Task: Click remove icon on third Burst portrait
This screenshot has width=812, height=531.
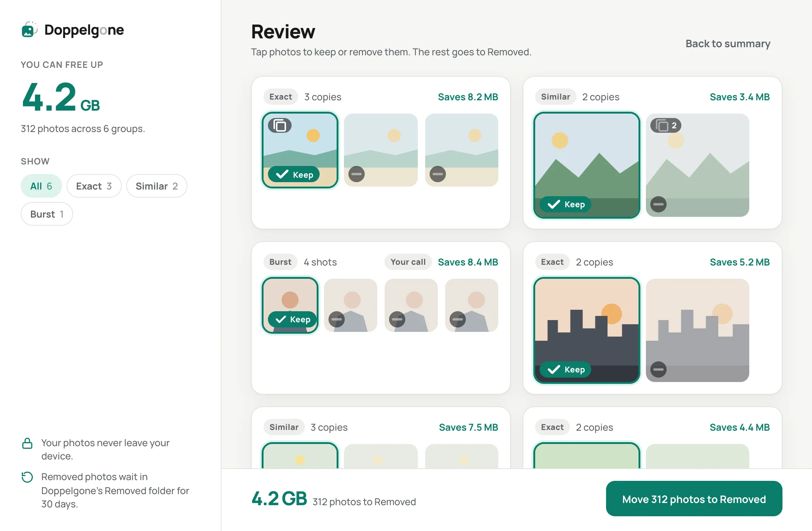Action: click(x=397, y=319)
